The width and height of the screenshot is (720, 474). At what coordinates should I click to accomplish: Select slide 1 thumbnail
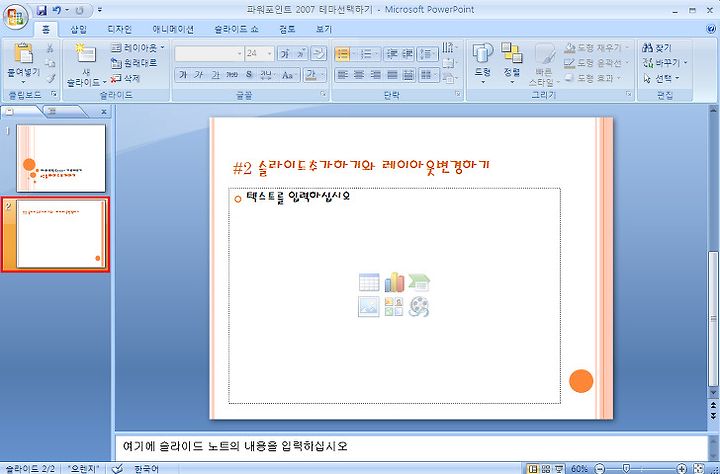pos(61,158)
